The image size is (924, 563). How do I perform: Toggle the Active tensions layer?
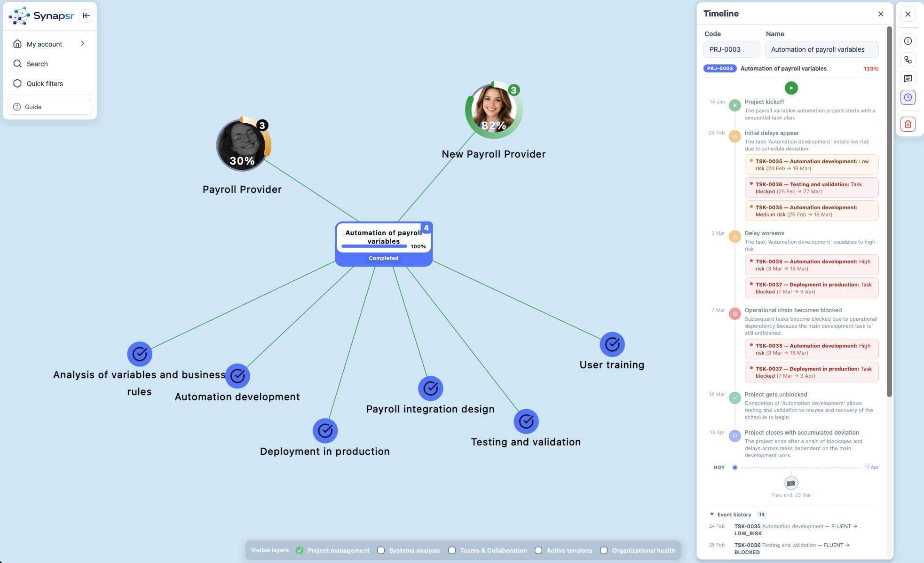[537, 550]
